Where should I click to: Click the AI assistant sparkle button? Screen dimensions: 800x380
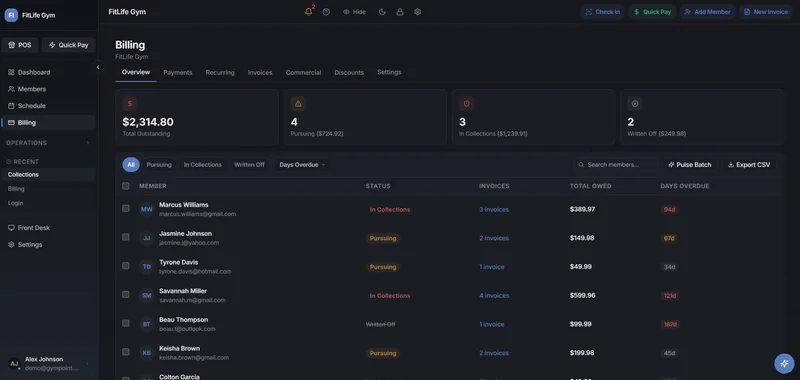[x=784, y=364]
